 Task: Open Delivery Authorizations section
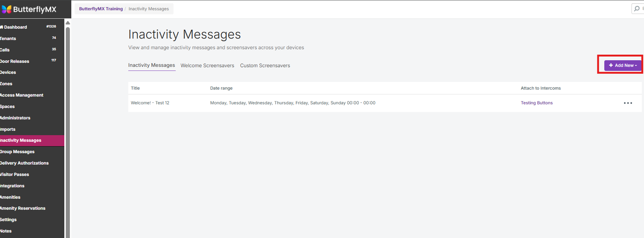pyautogui.click(x=24, y=163)
